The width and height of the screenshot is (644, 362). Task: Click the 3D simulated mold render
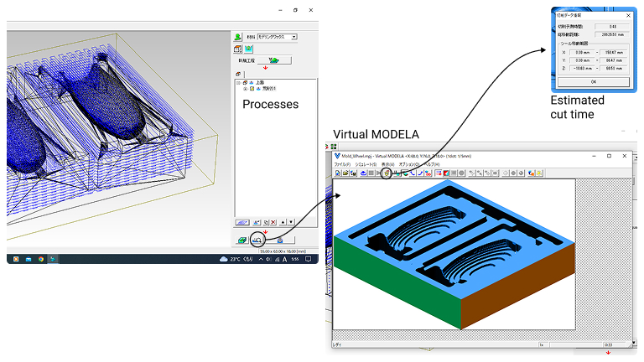click(x=454, y=254)
